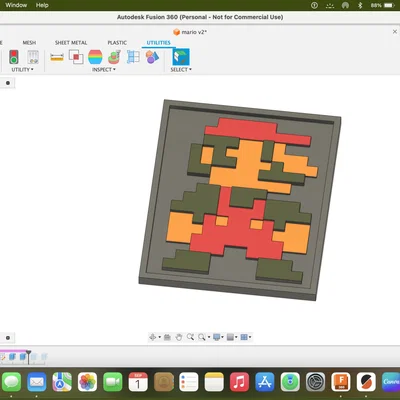The image size is (400, 400).
Task: Click the Orbit navigation tool
Action: click(152, 337)
